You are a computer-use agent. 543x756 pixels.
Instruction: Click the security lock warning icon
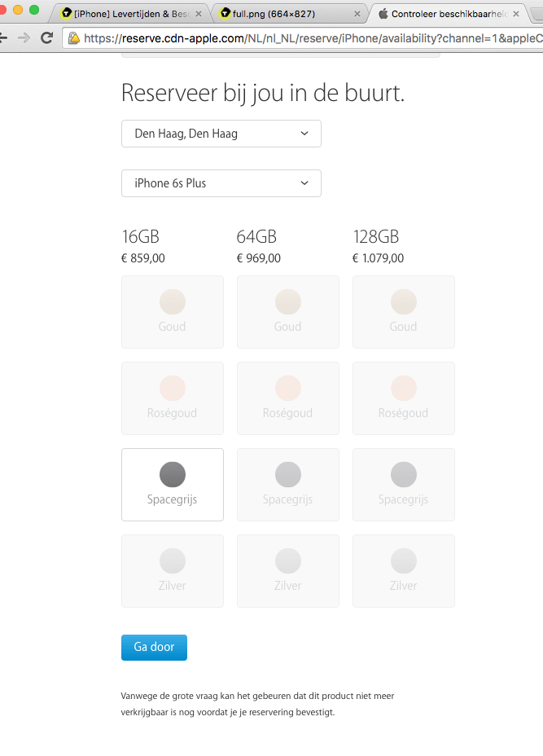[x=74, y=38]
